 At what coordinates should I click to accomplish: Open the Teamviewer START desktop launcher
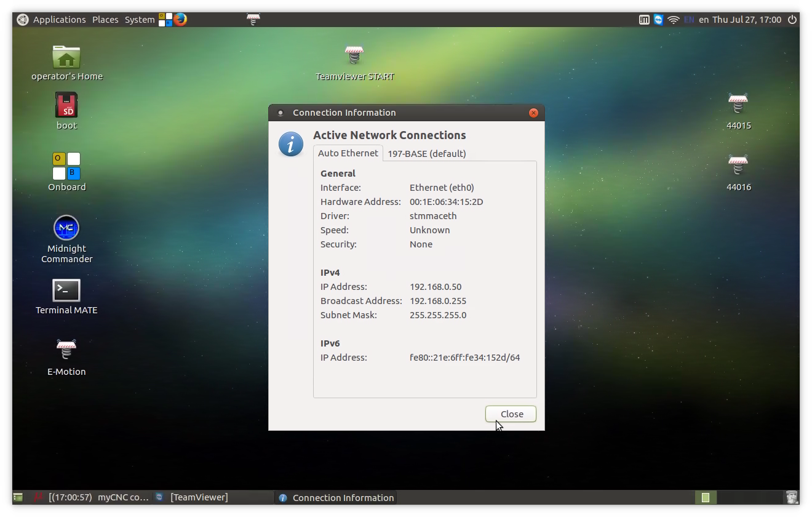pyautogui.click(x=354, y=56)
